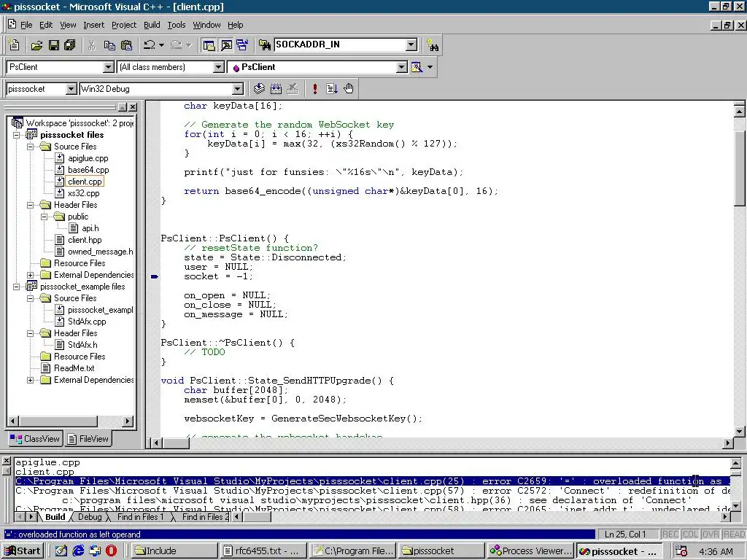Click the Paste toolbar icon

pyautogui.click(x=127, y=45)
